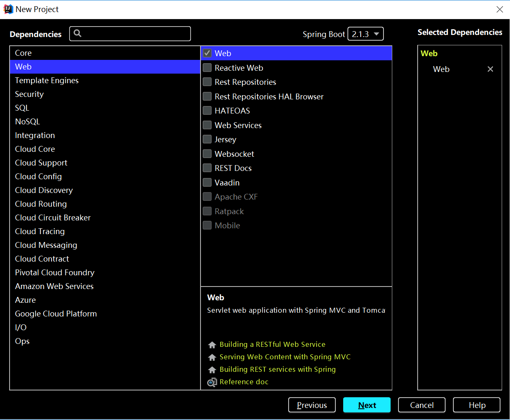Uncheck the Web dependency checkbox
The height and width of the screenshot is (420, 510).
[x=207, y=53]
